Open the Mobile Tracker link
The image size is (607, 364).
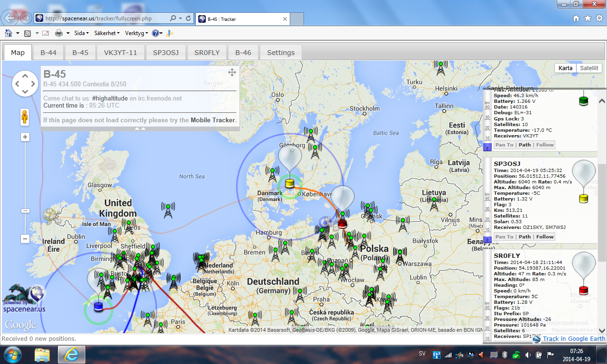click(x=213, y=120)
